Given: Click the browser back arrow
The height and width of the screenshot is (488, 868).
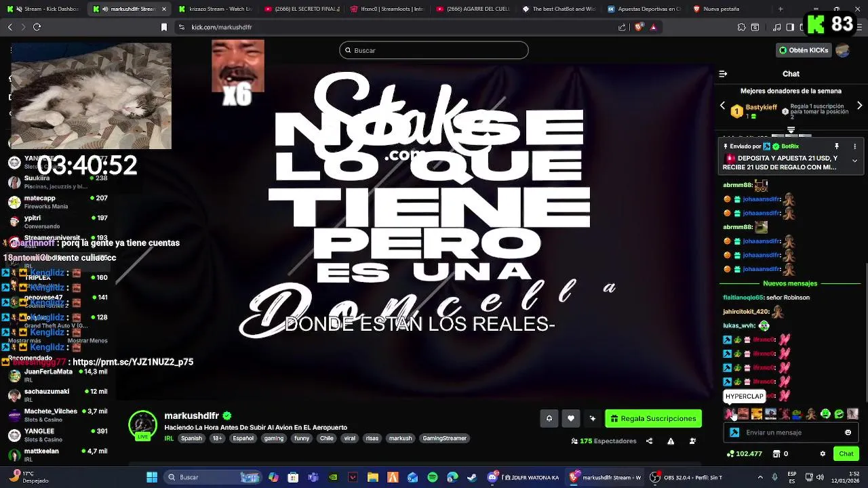Looking at the screenshot, I should click(9, 27).
